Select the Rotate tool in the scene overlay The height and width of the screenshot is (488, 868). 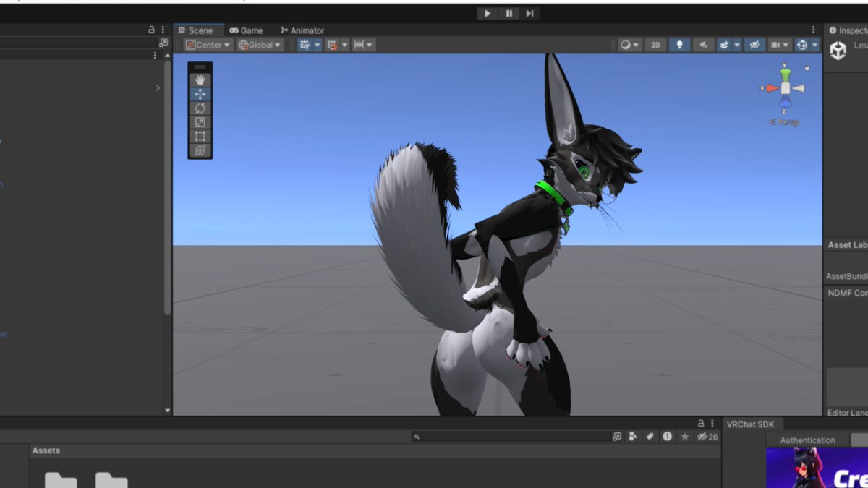click(x=200, y=108)
